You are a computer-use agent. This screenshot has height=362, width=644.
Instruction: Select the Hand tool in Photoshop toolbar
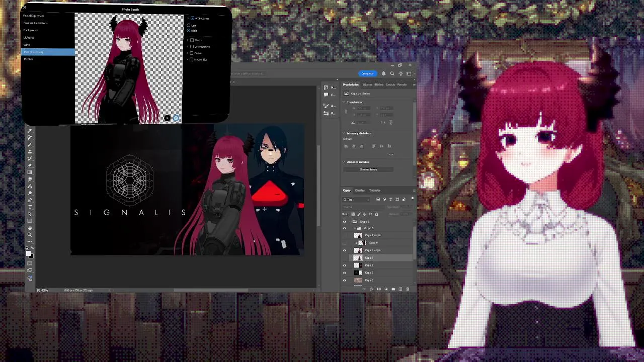point(30,228)
